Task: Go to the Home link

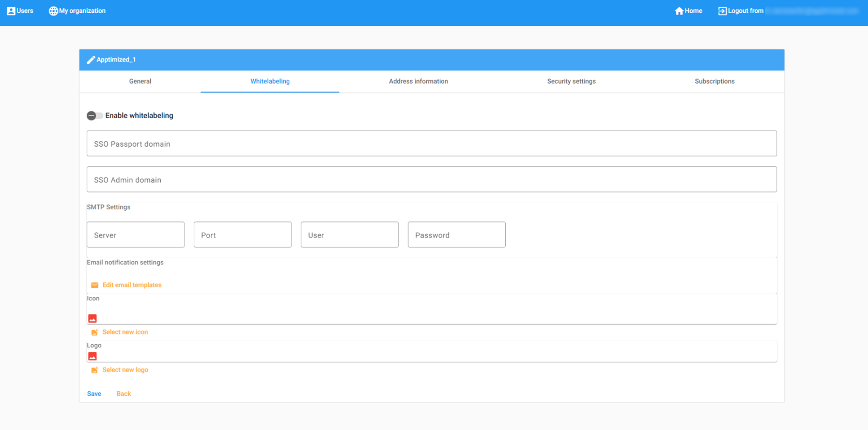Action: click(x=688, y=11)
